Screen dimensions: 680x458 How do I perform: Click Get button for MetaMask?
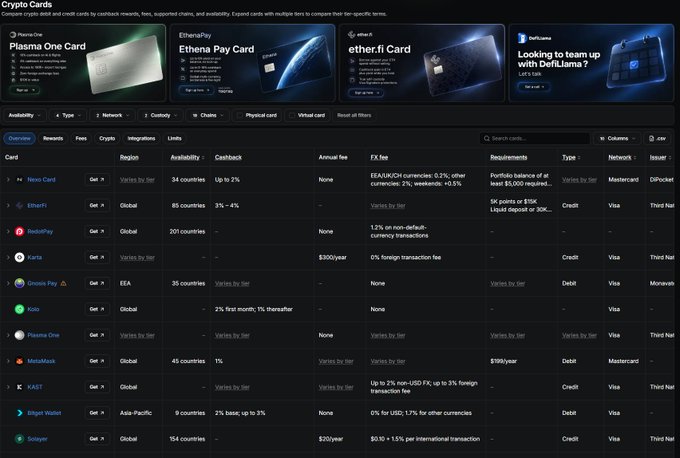tap(97, 361)
